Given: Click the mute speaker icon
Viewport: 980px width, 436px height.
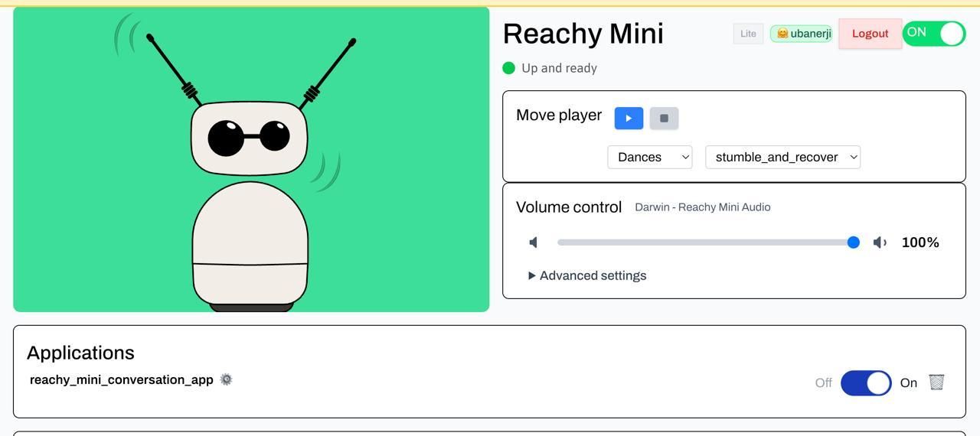Looking at the screenshot, I should click(534, 242).
